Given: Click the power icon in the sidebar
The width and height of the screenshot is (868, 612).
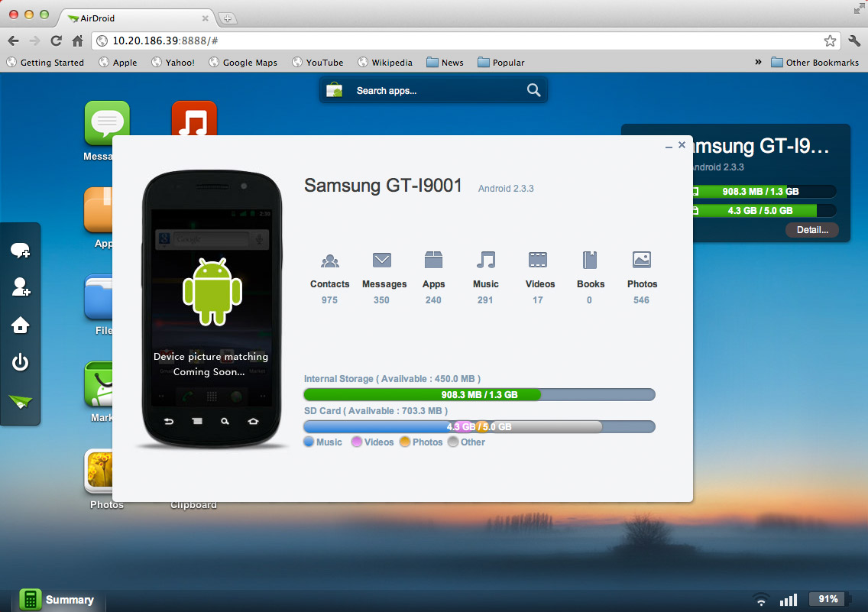Looking at the screenshot, I should (x=21, y=361).
